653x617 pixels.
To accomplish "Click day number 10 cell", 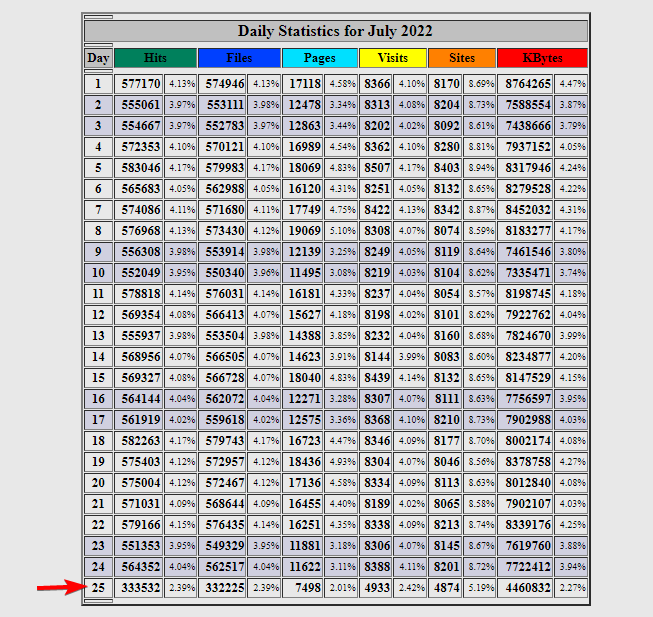I will (x=98, y=273).
